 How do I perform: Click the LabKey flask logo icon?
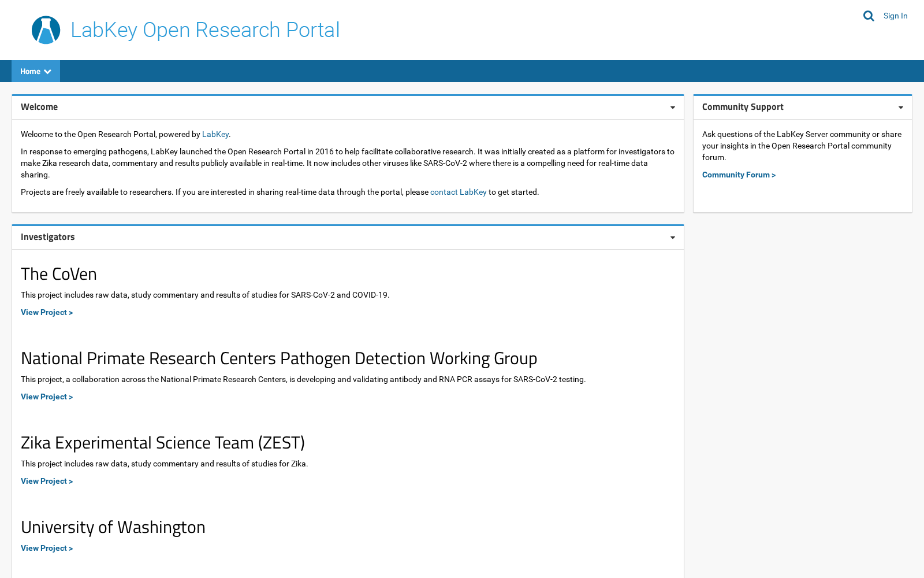click(46, 30)
